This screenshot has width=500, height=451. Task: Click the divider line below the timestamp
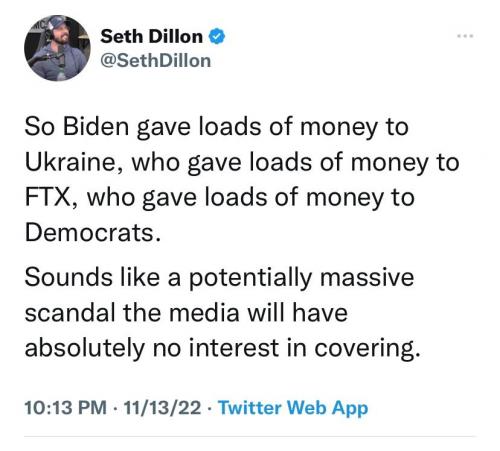coord(250,436)
